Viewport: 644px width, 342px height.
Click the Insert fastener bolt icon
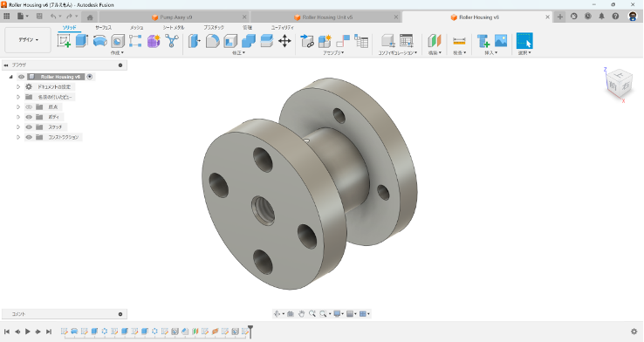[483, 41]
